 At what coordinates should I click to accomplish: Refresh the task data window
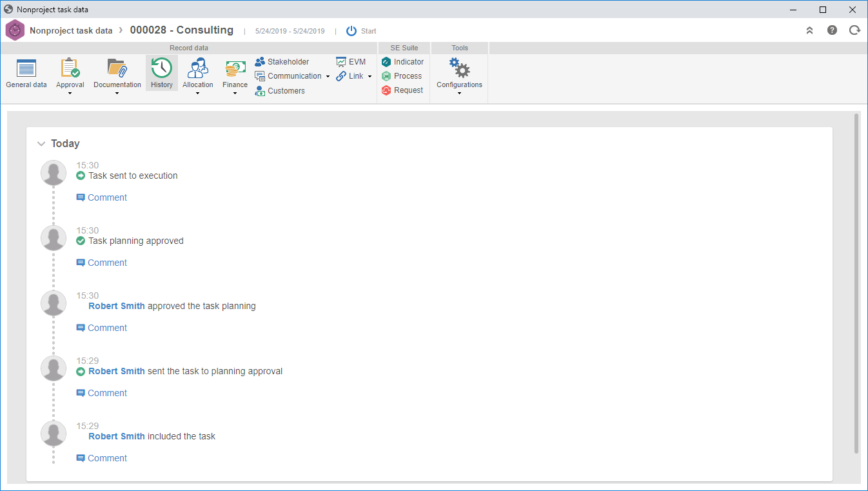pos(854,30)
